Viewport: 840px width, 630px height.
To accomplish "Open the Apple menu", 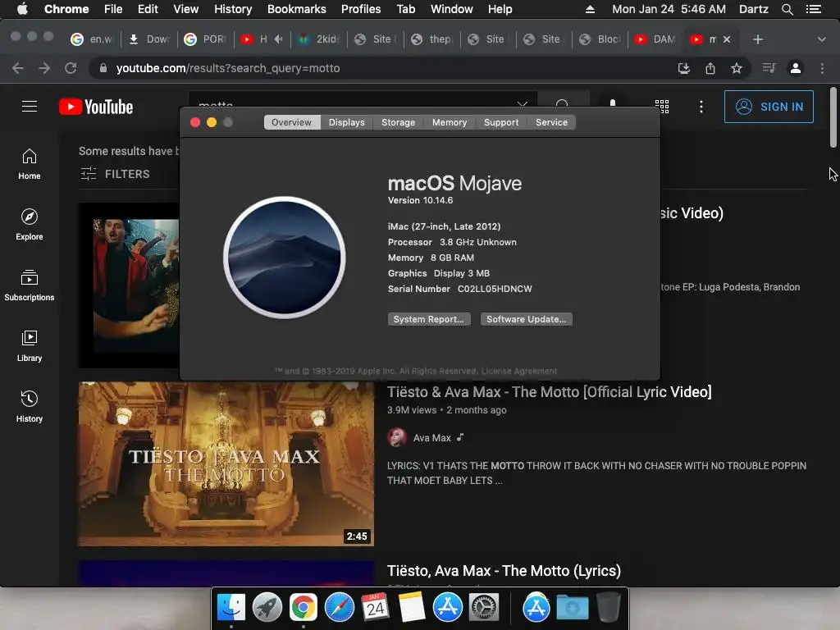I will tap(22, 9).
